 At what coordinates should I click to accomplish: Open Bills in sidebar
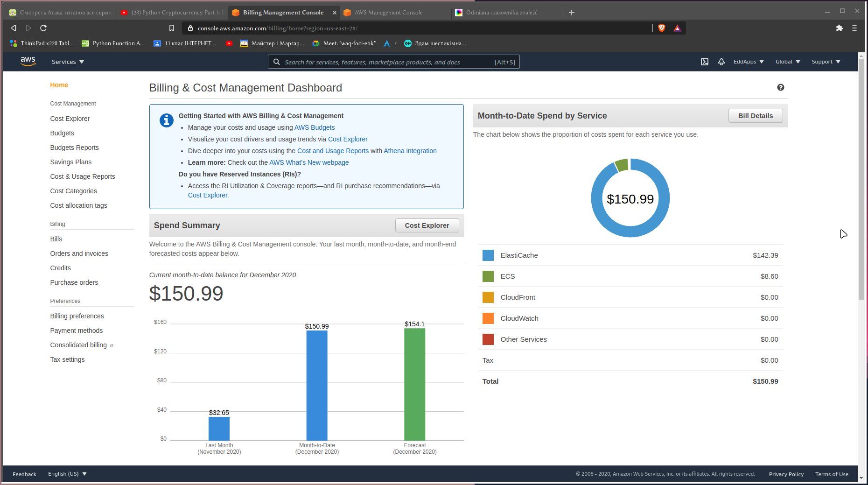click(x=56, y=239)
